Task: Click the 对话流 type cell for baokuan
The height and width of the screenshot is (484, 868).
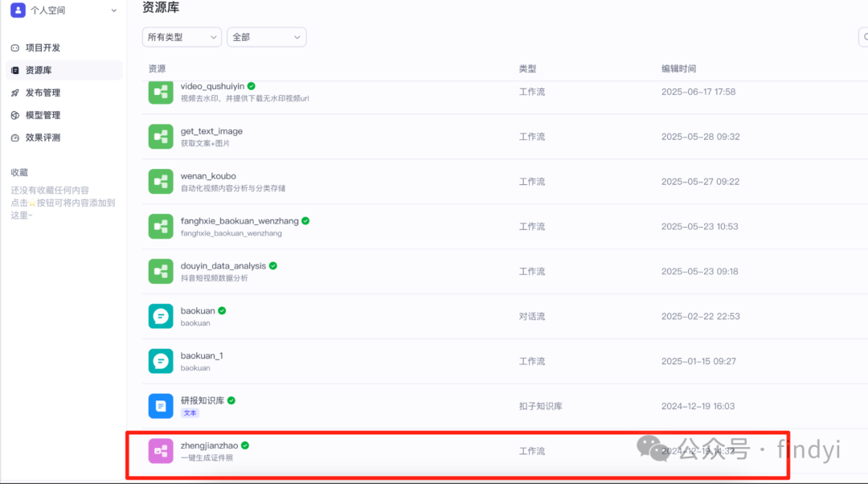Action: 531,316
